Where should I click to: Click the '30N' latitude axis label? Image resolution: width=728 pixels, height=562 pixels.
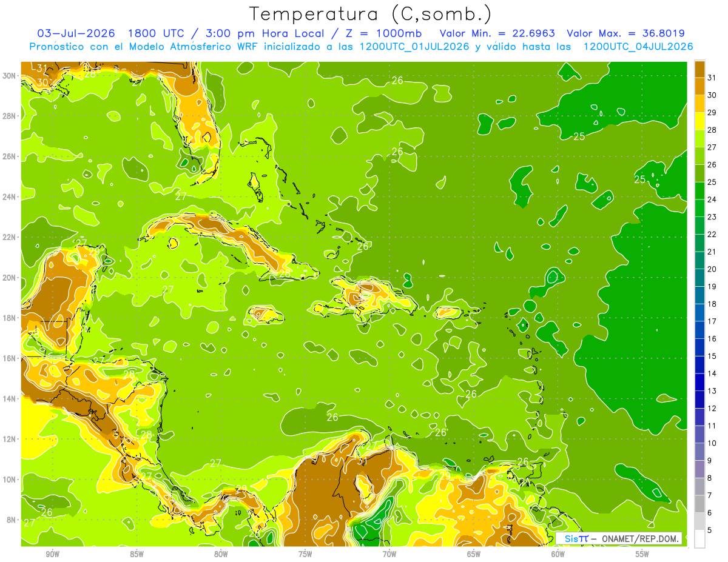coord(9,76)
